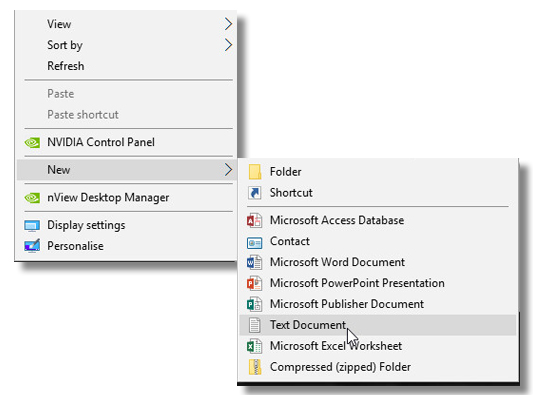The width and height of the screenshot is (533, 395).
Task: Click the yellow Folder icon in submenu
Action: click(x=255, y=172)
